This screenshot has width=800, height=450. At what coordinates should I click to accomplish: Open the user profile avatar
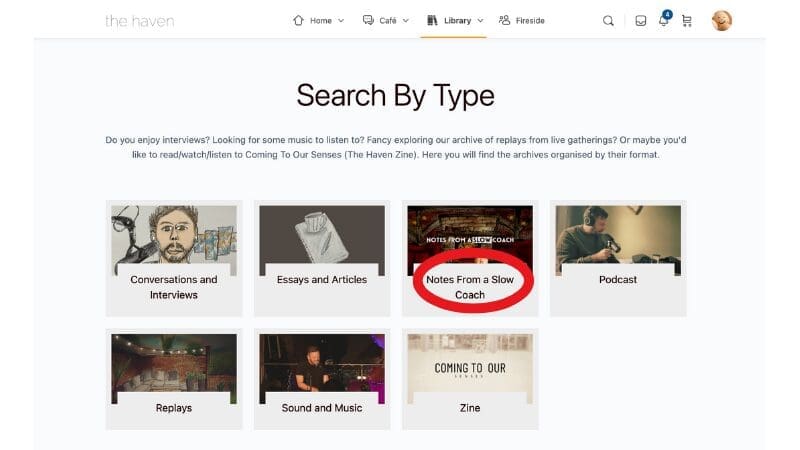[722, 21]
